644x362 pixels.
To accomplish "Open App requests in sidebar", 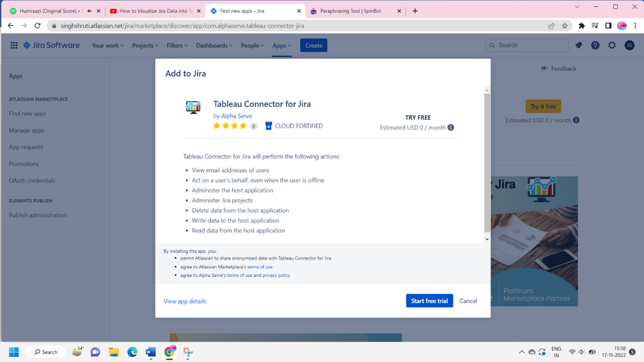I will click(x=26, y=147).
